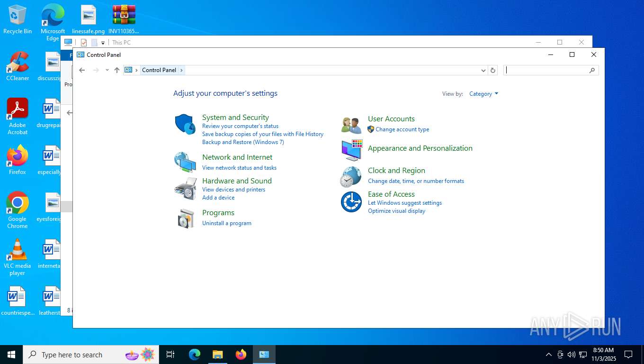Open the View by Category dropdown
The image size is (644, 364).
click(483, 94)
